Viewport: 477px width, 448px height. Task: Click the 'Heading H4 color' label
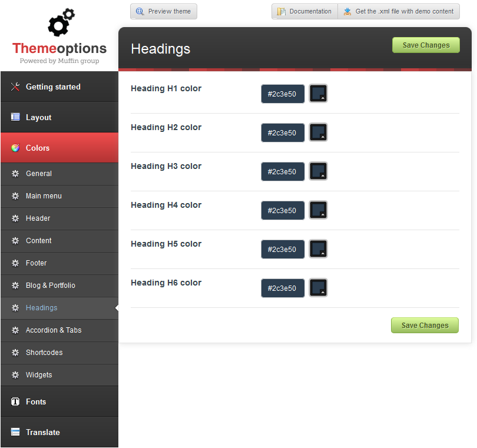pos(166,205)
